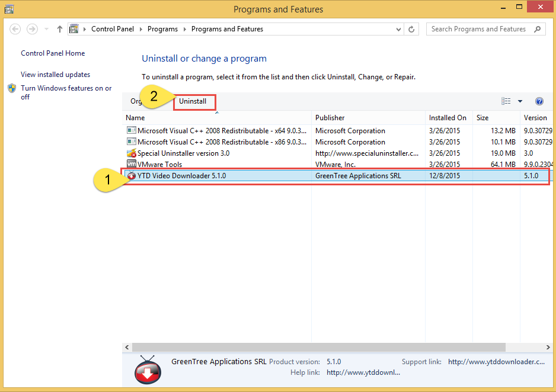
Task: Click the 19.0 MB size cell
Action: click(503, 153)
